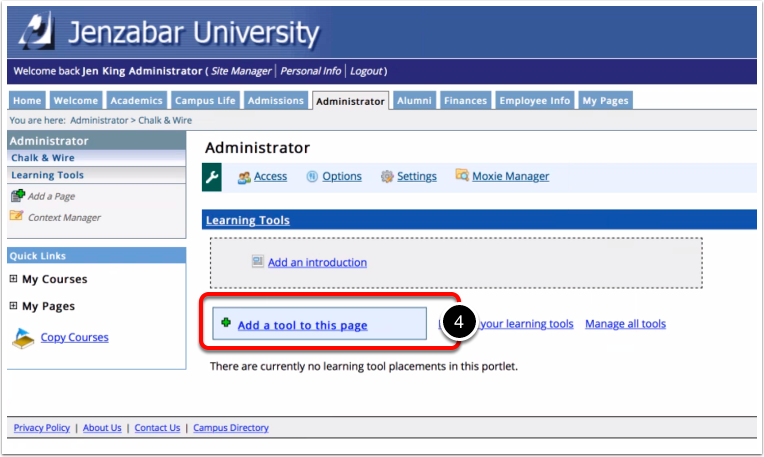Click the Options icon
This screenshot has width=764, height=457.
tap(312, 176)
